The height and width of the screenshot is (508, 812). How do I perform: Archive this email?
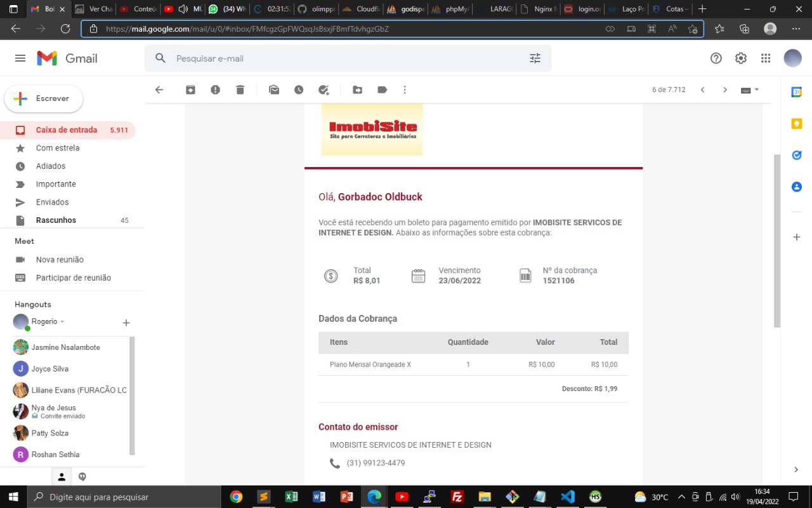(190, 90)
